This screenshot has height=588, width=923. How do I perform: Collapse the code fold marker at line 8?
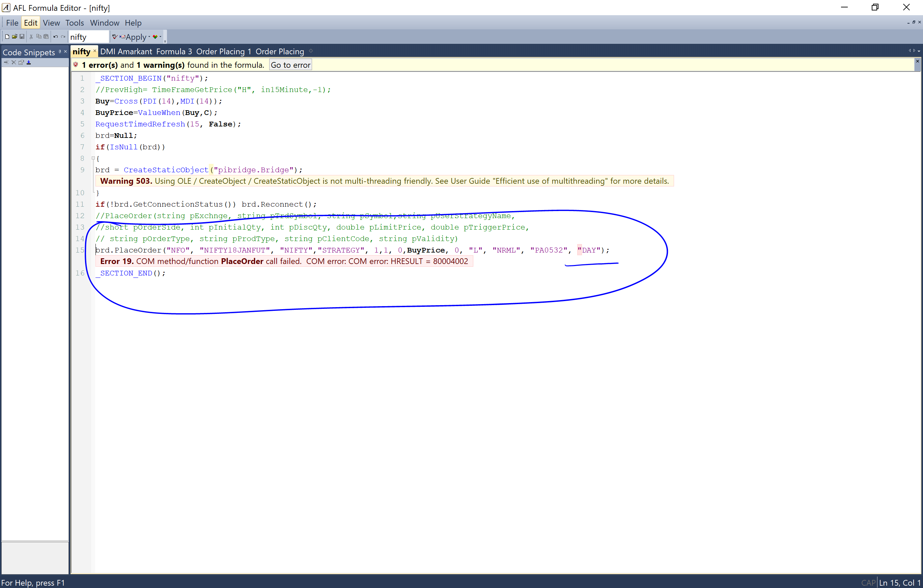point(93,158)
